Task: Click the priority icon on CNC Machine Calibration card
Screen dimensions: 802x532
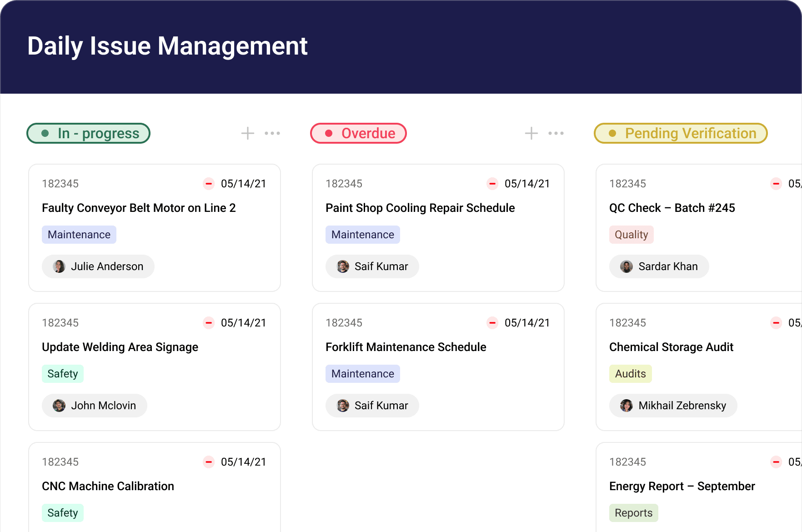Action: (x=208, y=462)
